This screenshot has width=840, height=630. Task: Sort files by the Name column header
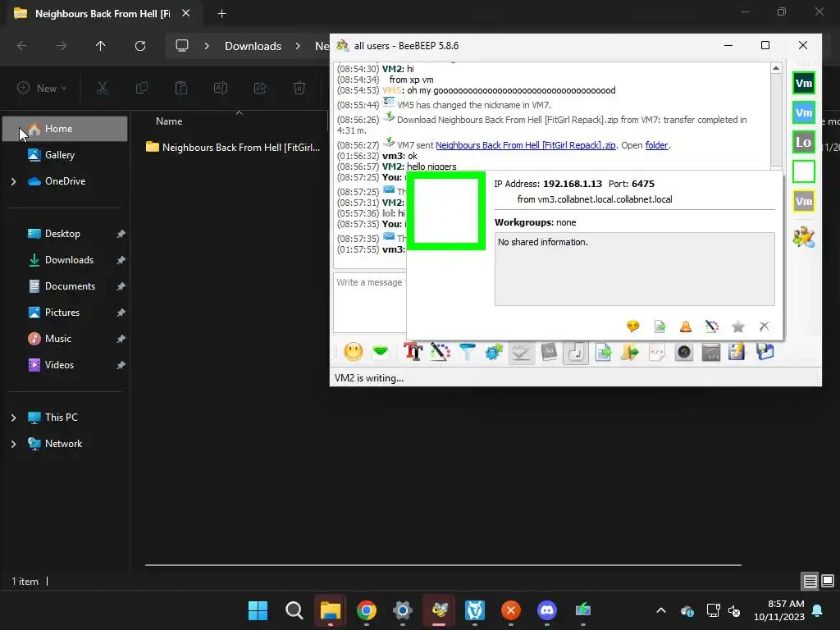coord(169,121)
